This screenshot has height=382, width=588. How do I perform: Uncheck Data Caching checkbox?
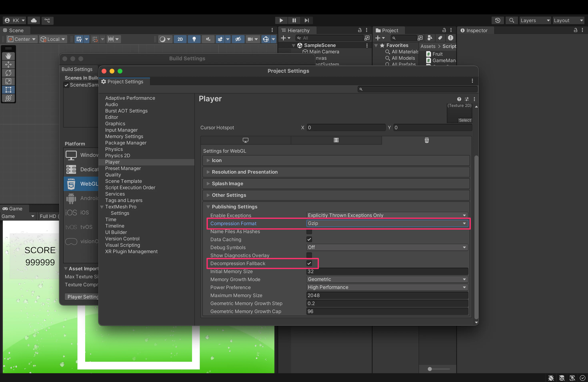309,239
